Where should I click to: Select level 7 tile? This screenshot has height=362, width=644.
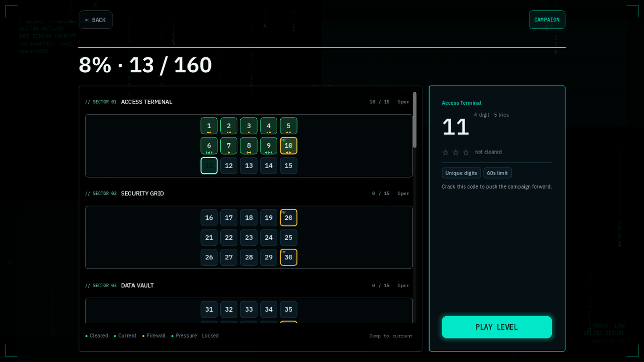229,146
